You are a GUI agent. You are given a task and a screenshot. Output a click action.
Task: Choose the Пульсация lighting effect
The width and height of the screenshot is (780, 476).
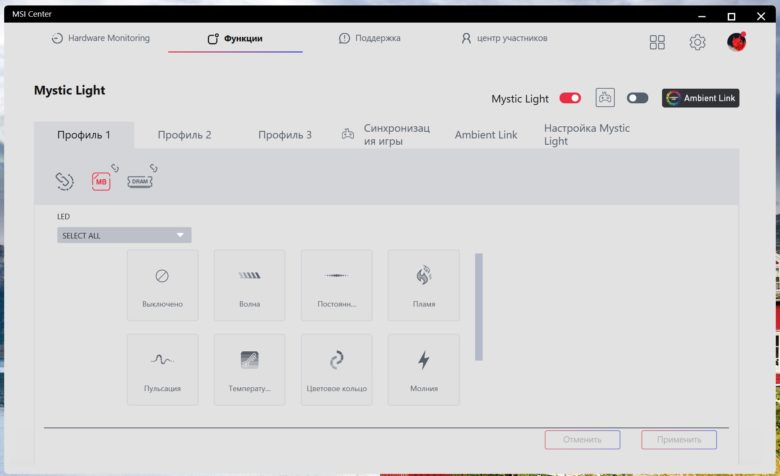163,370
